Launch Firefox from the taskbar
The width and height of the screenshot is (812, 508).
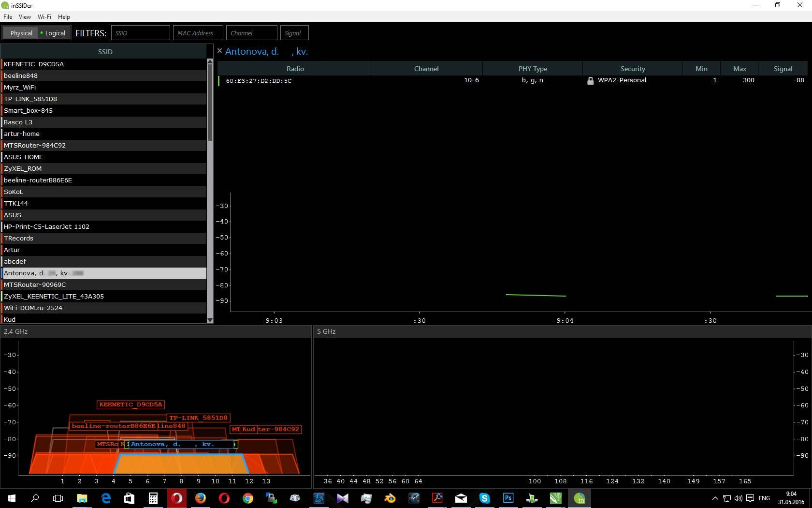200,498
